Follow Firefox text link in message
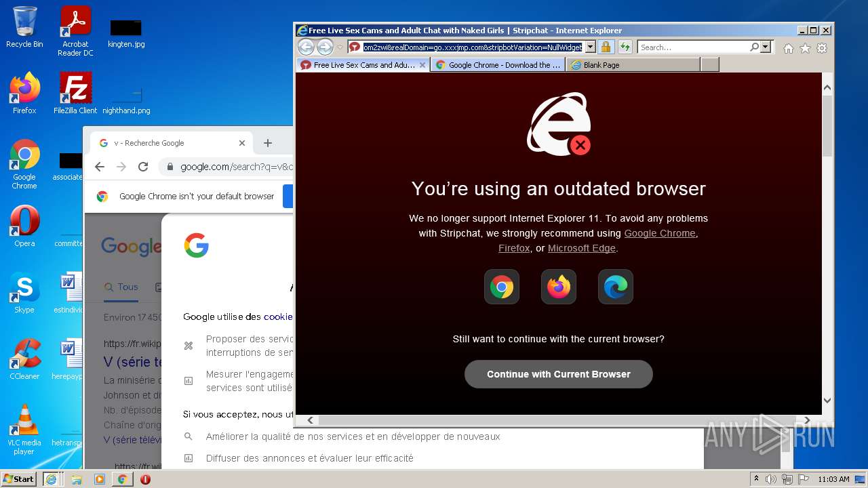The image size is (868, 488). coord(514,248)
